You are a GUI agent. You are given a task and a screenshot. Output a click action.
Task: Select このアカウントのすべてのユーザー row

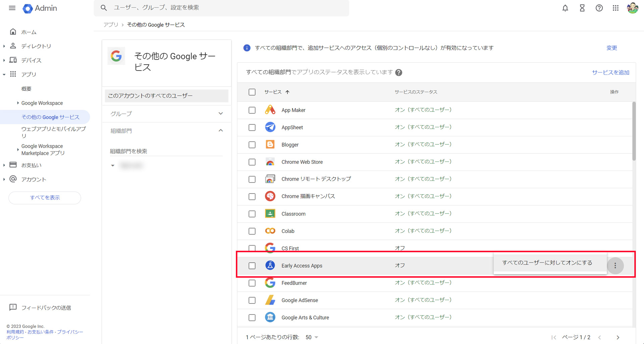tap(167, 96)
